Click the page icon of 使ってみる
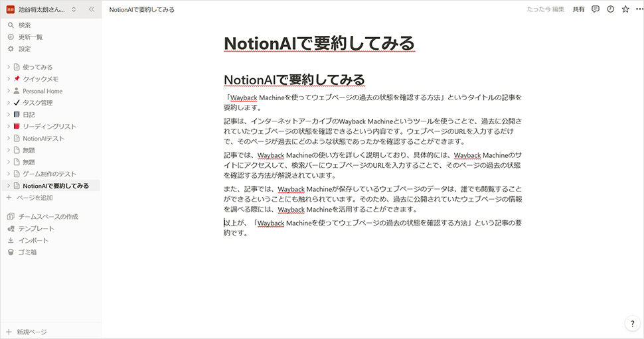Image resolution: width=644 pixels, height=339 pixels. [17, 67]
